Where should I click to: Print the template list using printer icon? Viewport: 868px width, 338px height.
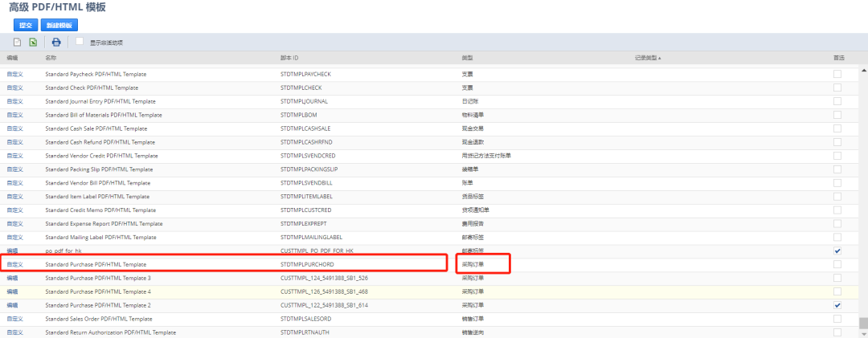[x=56, y=42]
